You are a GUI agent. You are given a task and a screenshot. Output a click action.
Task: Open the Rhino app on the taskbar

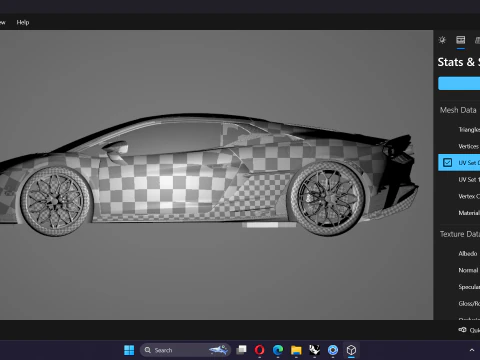click(x=314, y=350)
